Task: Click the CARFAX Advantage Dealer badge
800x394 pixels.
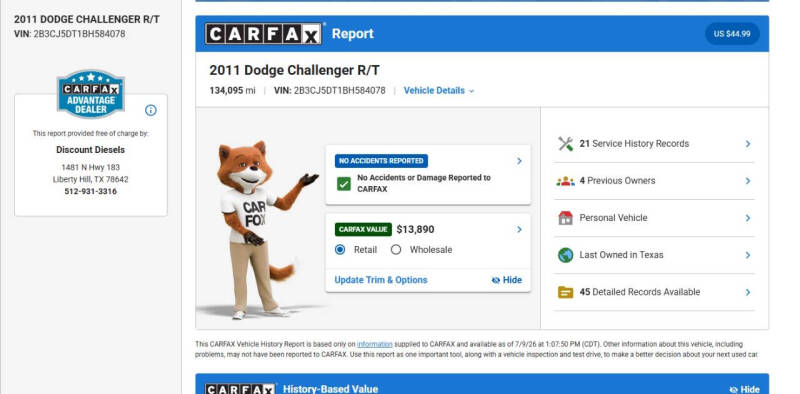Action: coord(91,94)
